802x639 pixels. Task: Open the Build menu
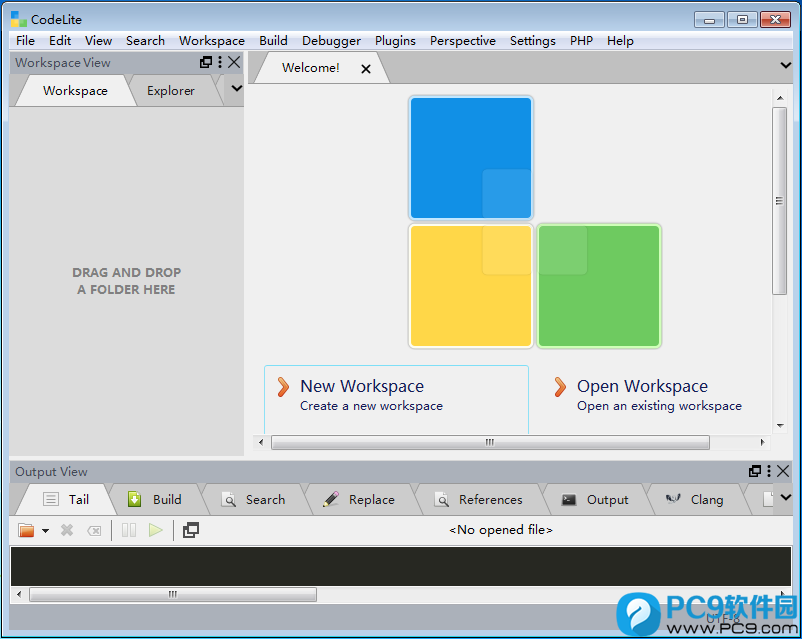(x=273, y=40)
